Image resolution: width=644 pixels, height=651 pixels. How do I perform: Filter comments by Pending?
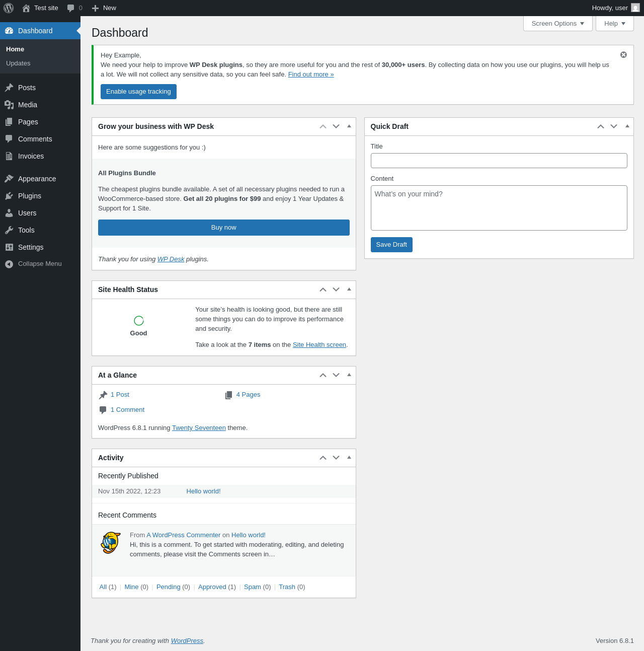click(168, 587)
